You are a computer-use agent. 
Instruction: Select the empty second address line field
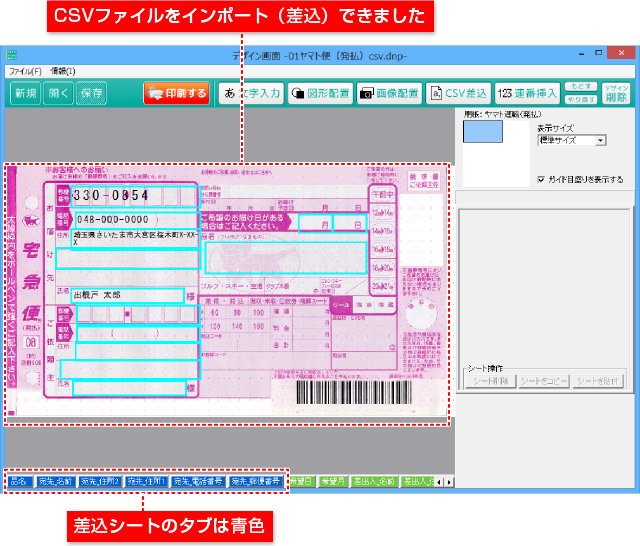click(x=127, y=259)
